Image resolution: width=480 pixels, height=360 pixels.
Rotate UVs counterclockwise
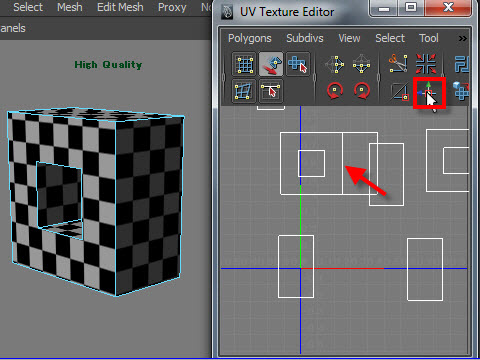[x=335, y=91]
